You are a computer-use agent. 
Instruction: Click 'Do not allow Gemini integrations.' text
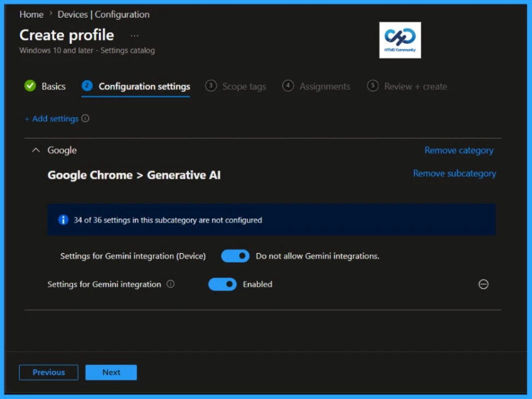[x=317, y=256]
